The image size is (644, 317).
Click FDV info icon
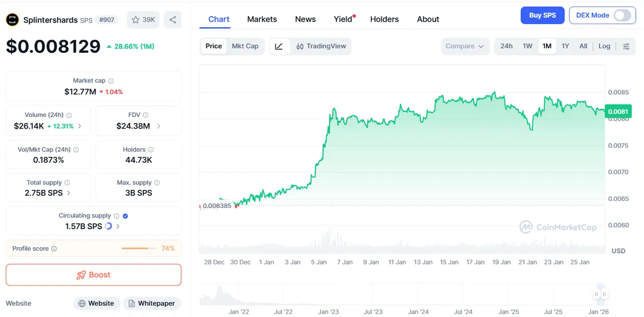coord(145,115)
